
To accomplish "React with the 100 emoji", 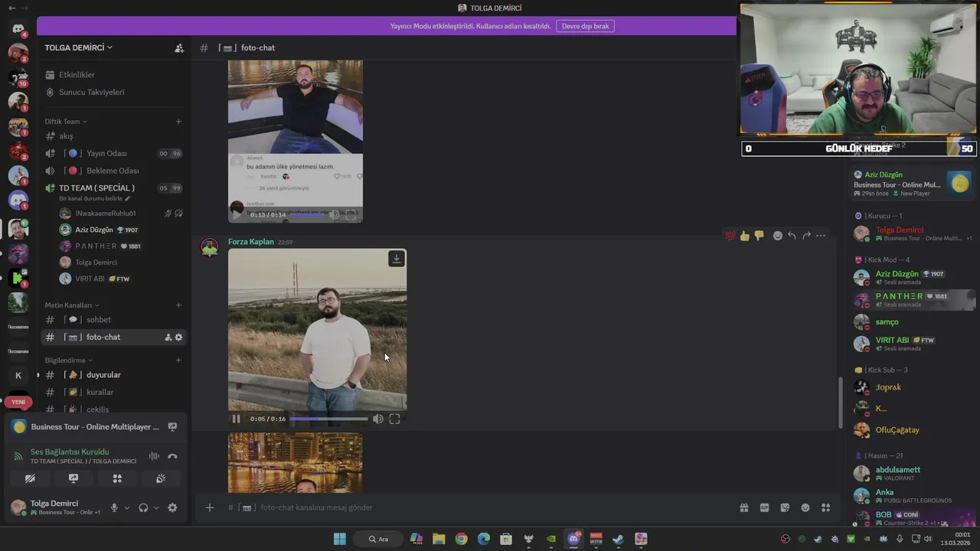I will [730, 236].
